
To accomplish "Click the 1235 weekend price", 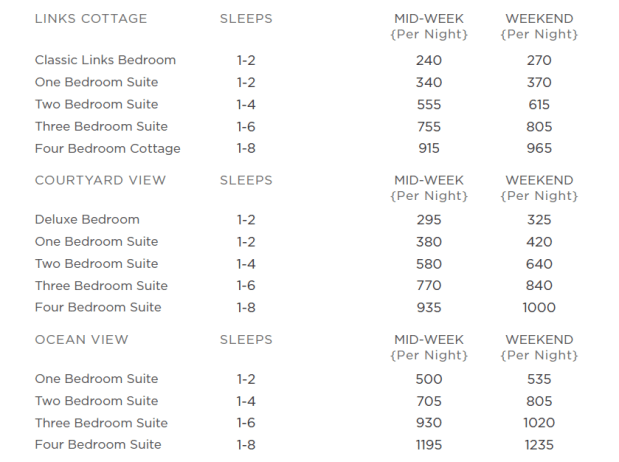I will [539, 445].
